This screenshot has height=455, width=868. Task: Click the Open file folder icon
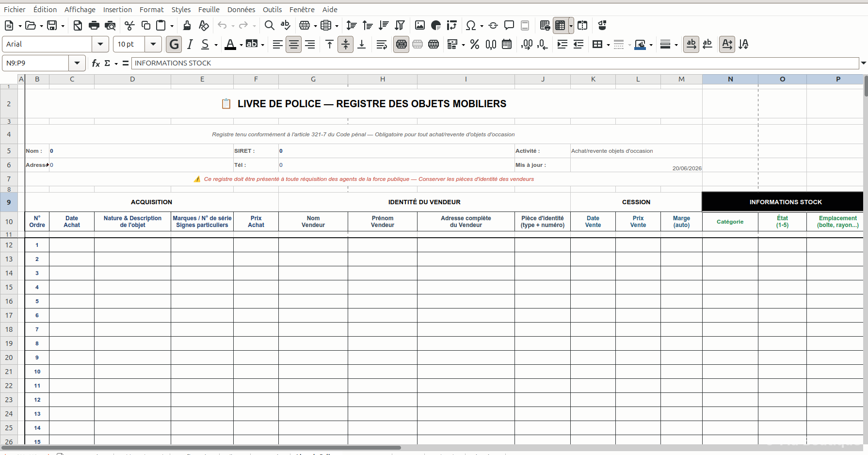30,25
